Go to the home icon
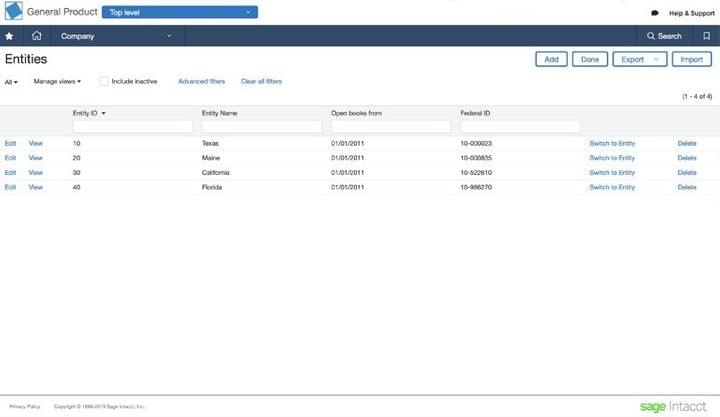The image size is (720, 417). tap(37, 36)
